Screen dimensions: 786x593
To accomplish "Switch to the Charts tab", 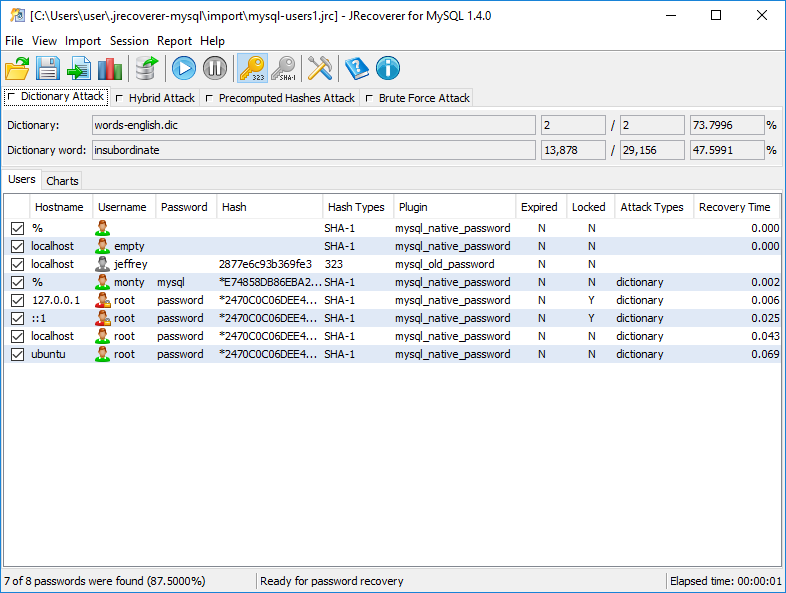I will click(x=62, y=181).
